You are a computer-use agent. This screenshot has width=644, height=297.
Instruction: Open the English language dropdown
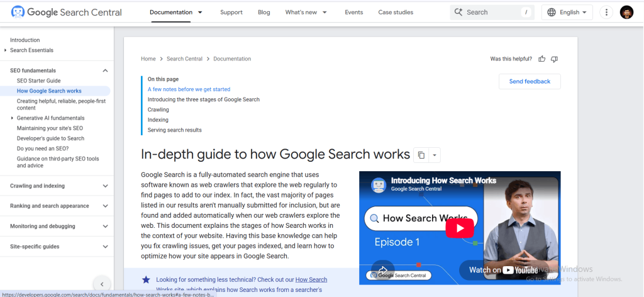[567, 13]
